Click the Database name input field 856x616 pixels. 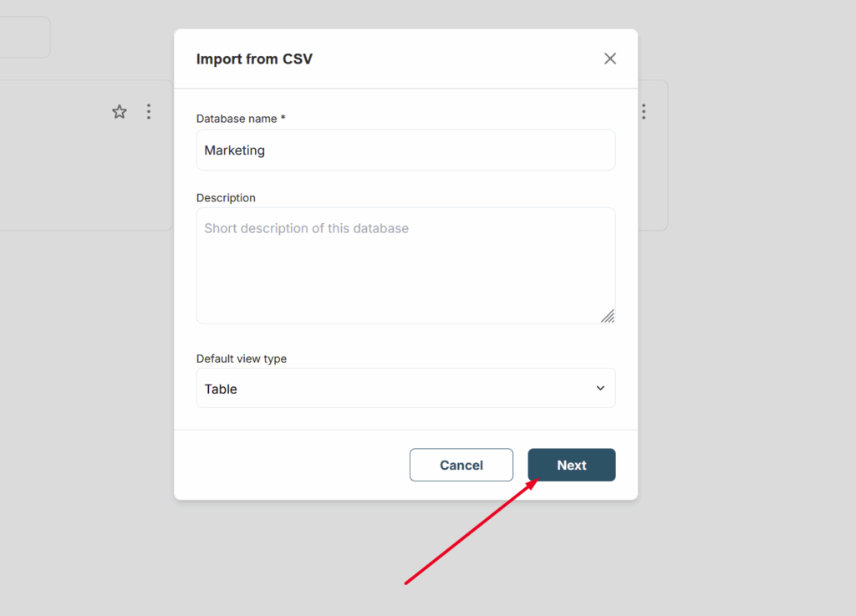pos(405,150)
